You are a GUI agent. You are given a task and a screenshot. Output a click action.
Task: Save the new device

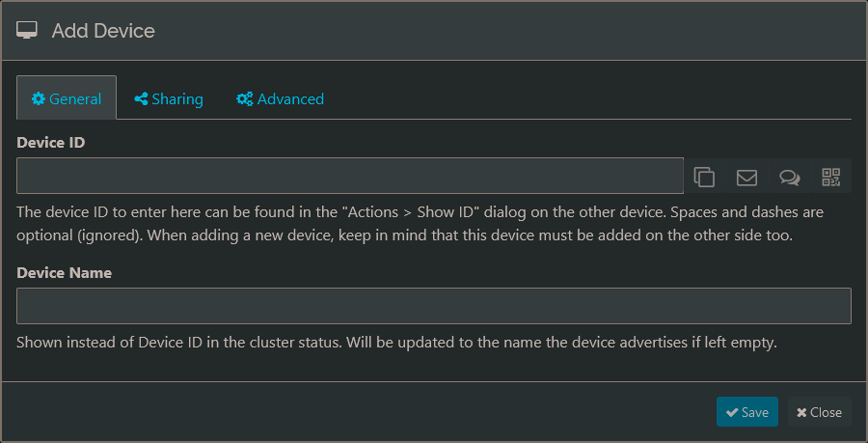click(746, 412)
